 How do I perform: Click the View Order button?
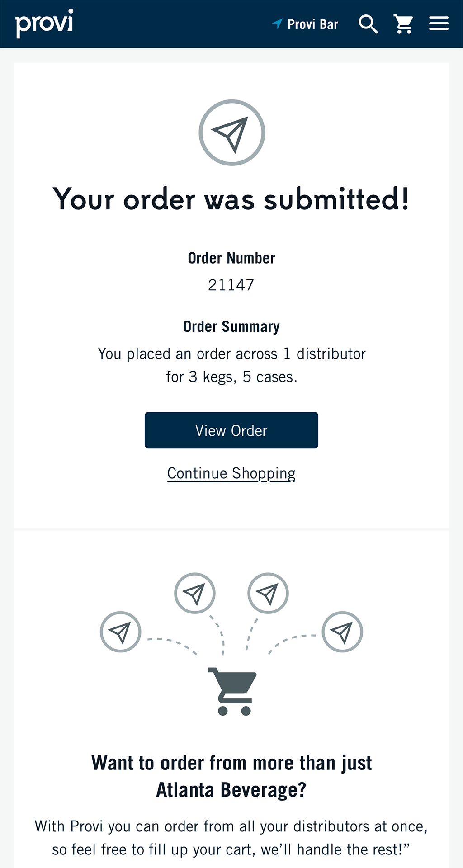click(231, 430)
